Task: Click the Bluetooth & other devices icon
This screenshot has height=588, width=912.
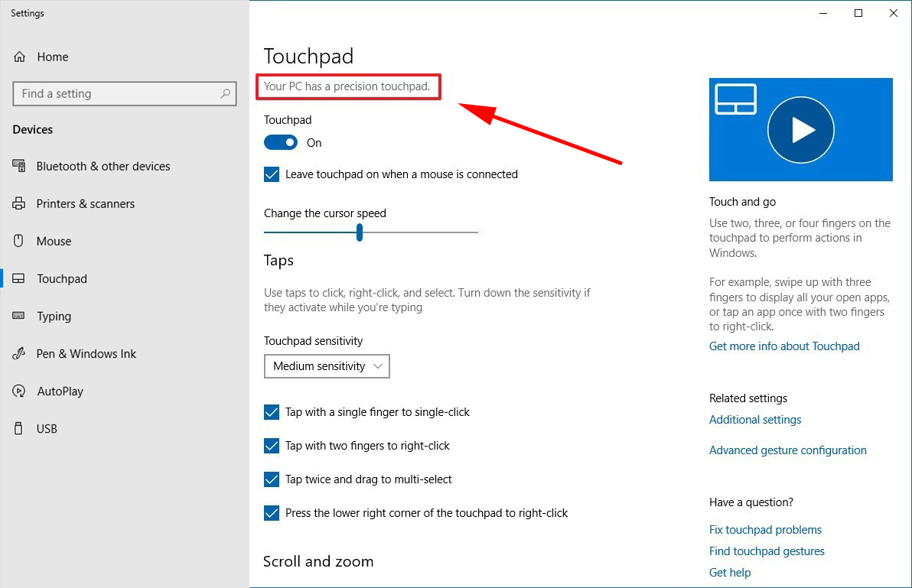Action: [x=19, y=166]
